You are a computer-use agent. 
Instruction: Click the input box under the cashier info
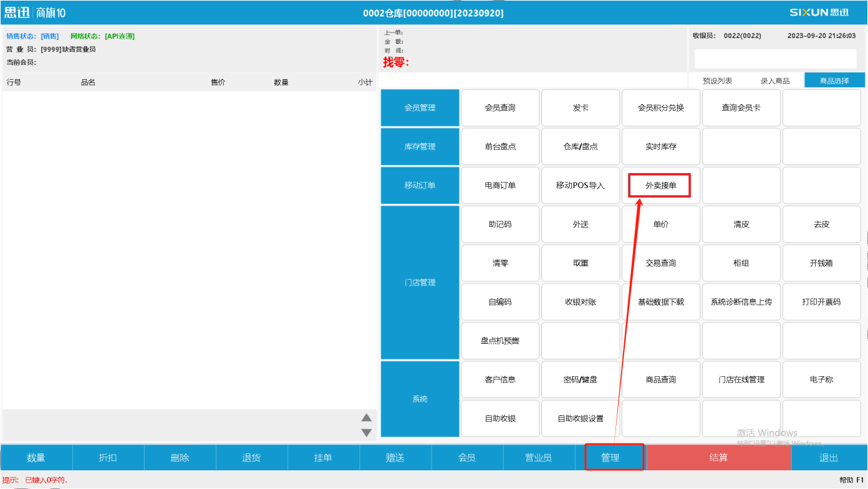point(776,59)
